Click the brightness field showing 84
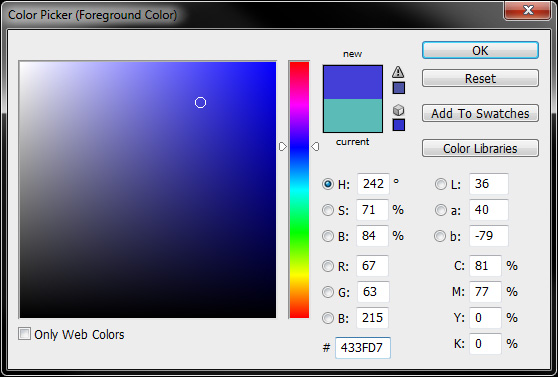This screenshot has width=558, height=377. 372,236
